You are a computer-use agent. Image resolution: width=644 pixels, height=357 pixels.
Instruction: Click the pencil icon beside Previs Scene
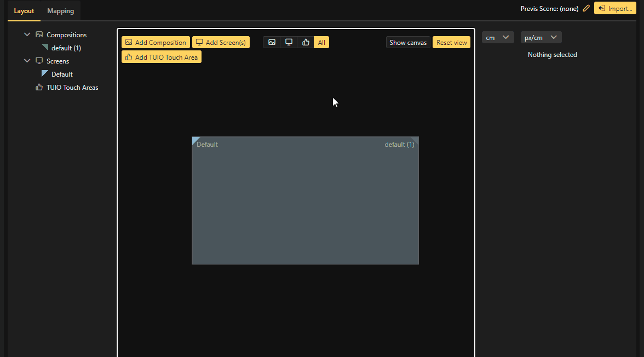586,9
